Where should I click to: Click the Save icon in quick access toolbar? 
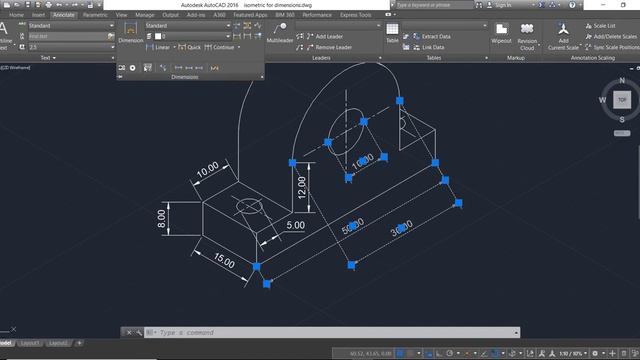[28, 5]
